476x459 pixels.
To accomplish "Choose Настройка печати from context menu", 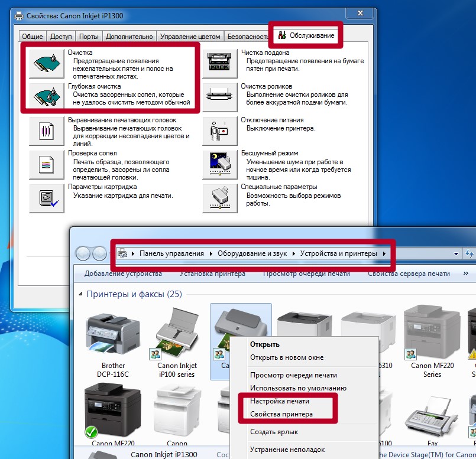I will coord(279,401).
